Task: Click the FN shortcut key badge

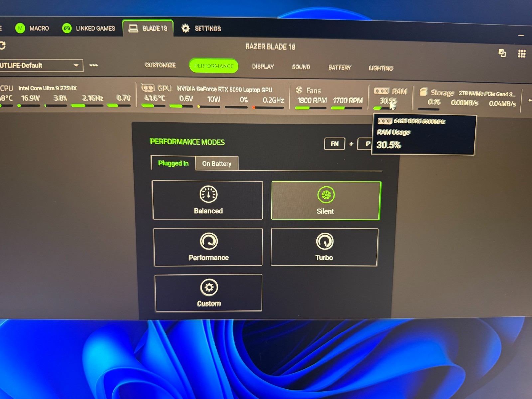Action: [334, 144]
